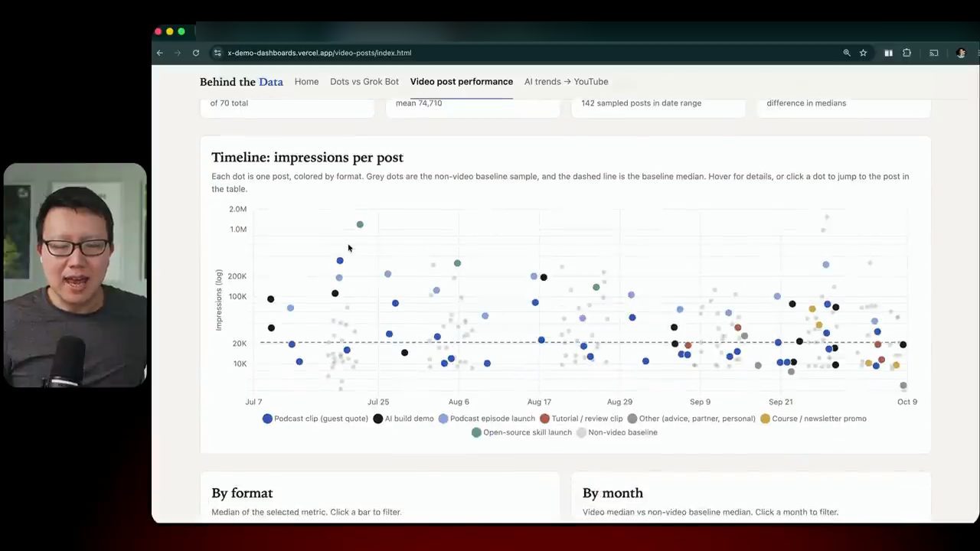Viewport: 980px width, 551px height.
Task: Click the Behind the Data logo
Action: click(241, 82)
